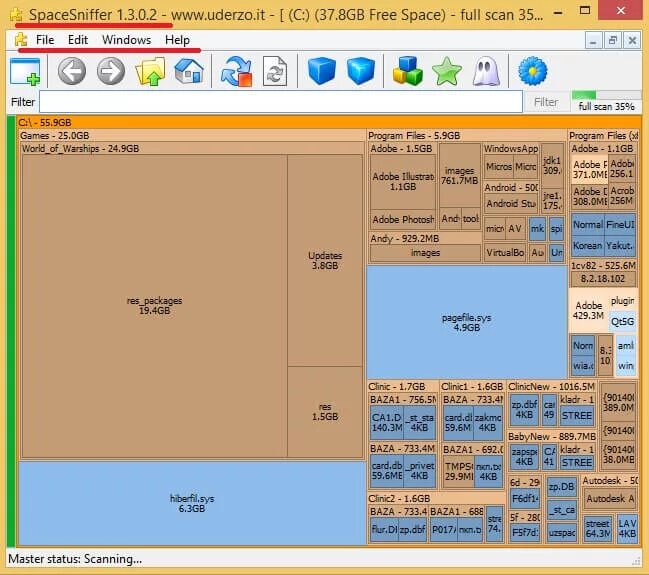Click the pagefile.sys 4.9GB file block
Viewport: 649px width, 575px height.
click(x=466, y=322)
